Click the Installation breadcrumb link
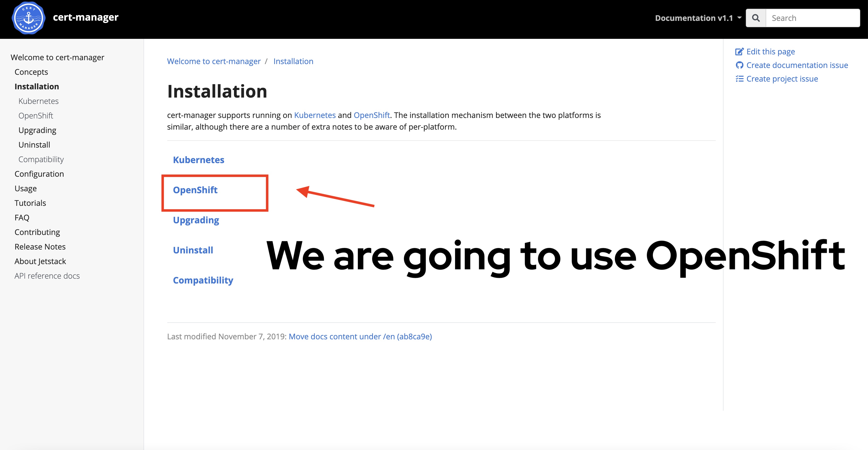Image resolution: width=868 pixels, height=450 pixels. tap(293, 61)
